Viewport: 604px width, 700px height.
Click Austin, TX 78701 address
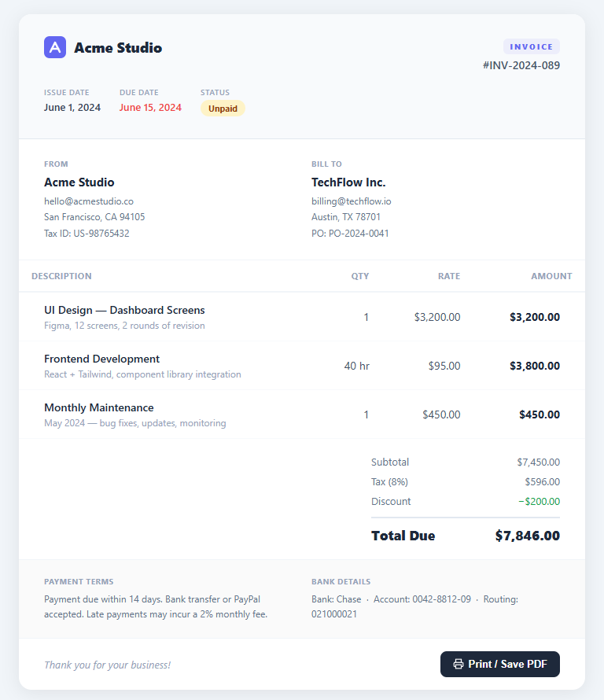pos(346,217)
